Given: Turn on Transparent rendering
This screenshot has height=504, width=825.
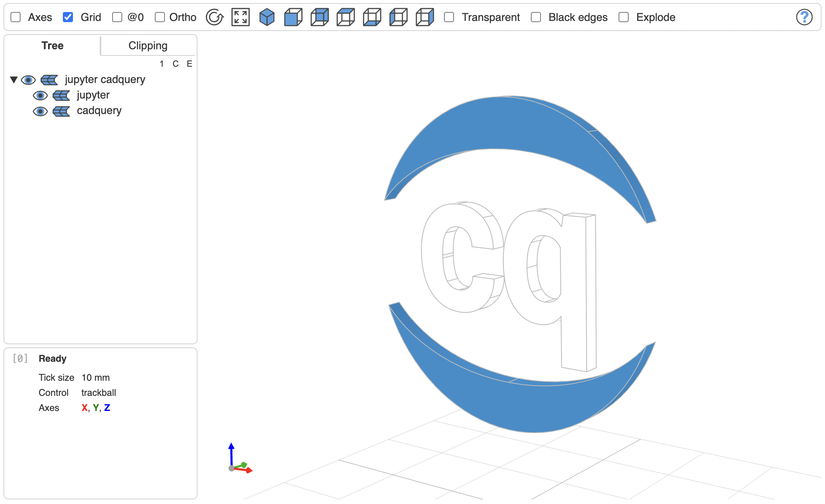Looking at the screenshot, I should tap(449, 17).
